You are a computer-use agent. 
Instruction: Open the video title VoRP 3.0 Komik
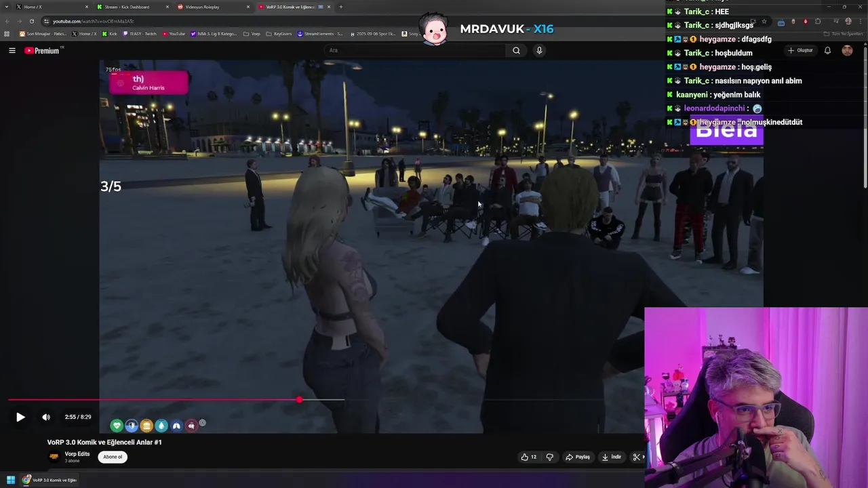104,442
